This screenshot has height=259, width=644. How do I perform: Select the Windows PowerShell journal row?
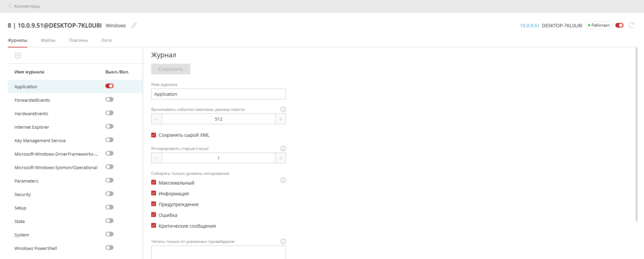(x=75, y=248)
